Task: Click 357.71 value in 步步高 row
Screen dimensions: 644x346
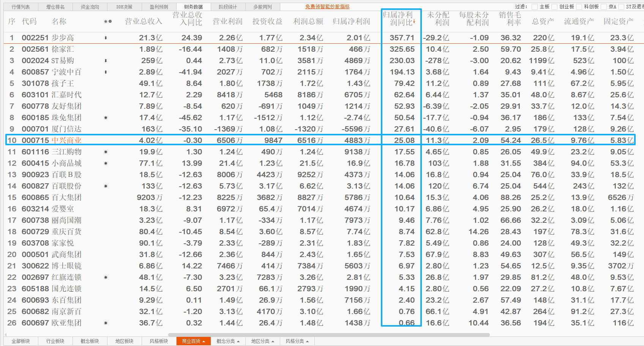Action: point(402,38)
